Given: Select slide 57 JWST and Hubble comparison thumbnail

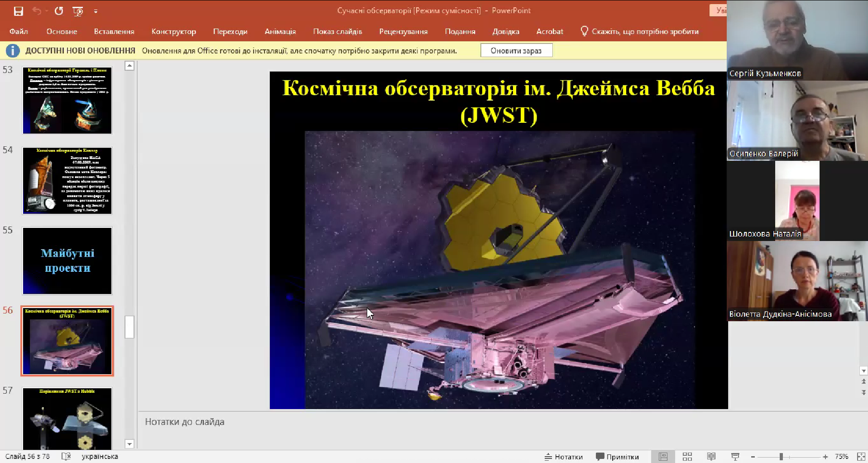Looking at the screenshot, I should tap(67, 419).
